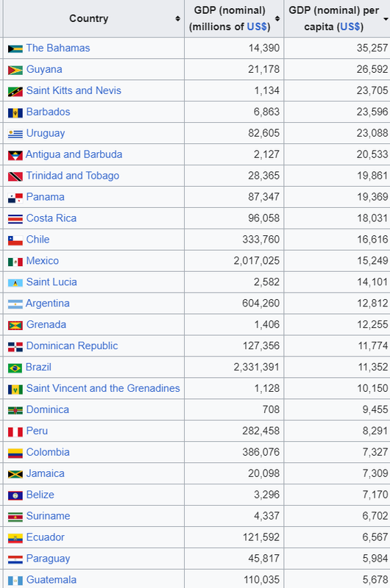Screen dimensions: 390x588
Task: Open the Colombia country link
Action: (48, 452)
